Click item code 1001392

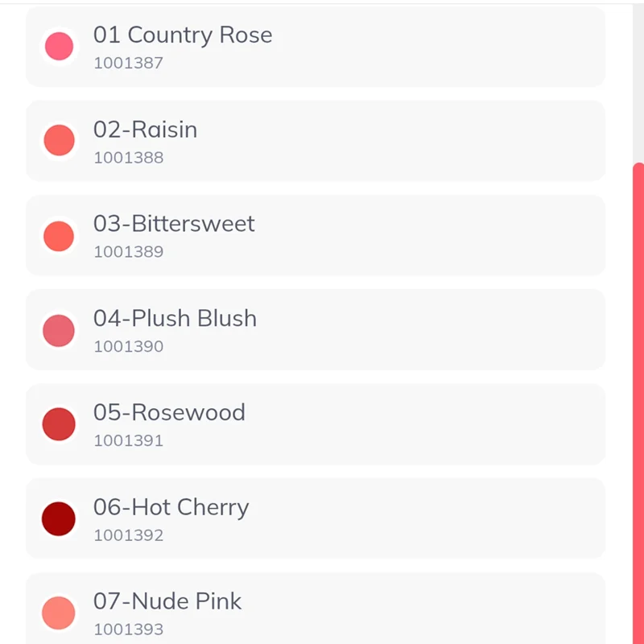[128, 535]
